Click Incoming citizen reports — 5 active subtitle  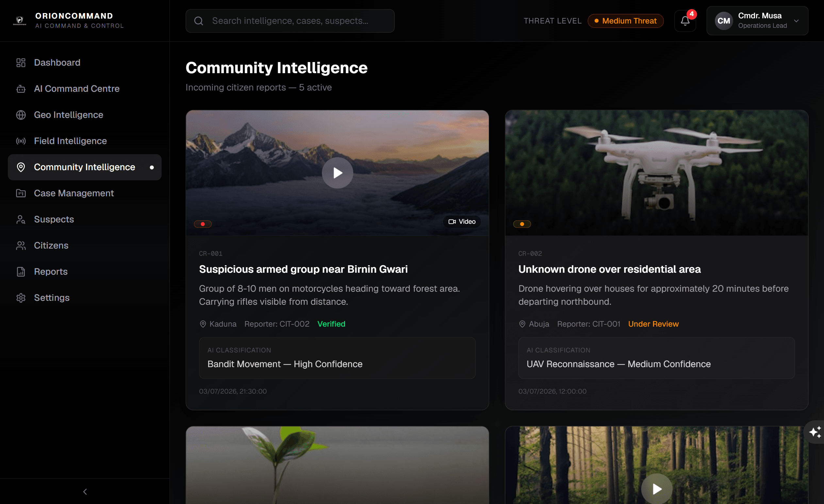pyautogui.click(x=258, y=87)
